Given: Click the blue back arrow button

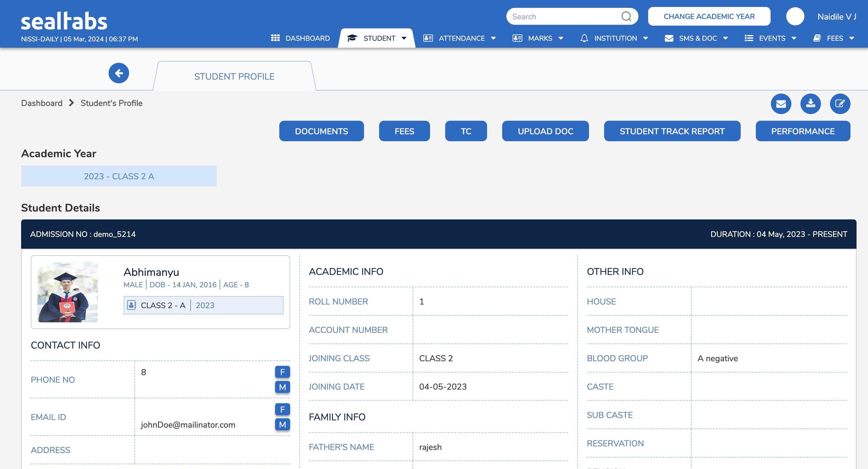Looking at the screenshot, I should click(119, 73).
